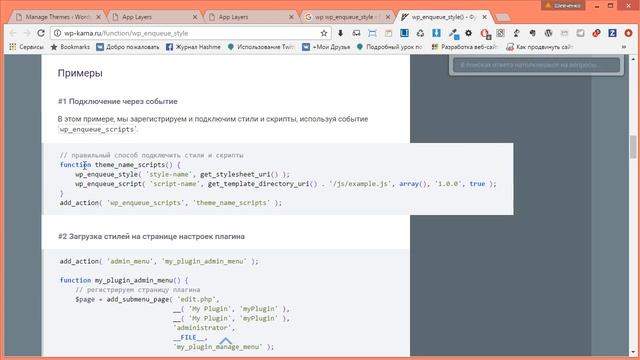The image size is (640, 360).
Task: Click the wp_enqueue_script( 'script-name' code line
Action: coord(286,184)
